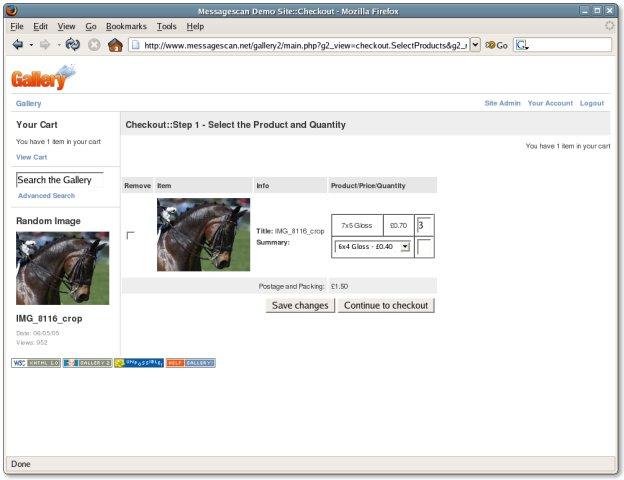Image resolution: width=624 pixels, height=480 pixels.
Task: Open the back history dropdown arrow
Action: 31,45
